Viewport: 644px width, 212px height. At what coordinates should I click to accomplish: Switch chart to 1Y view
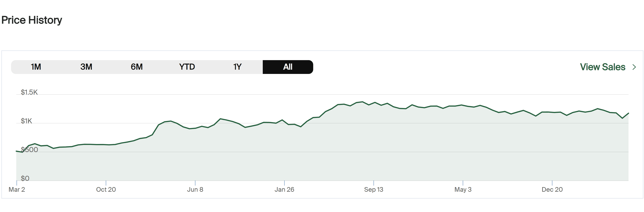(237, 67)
